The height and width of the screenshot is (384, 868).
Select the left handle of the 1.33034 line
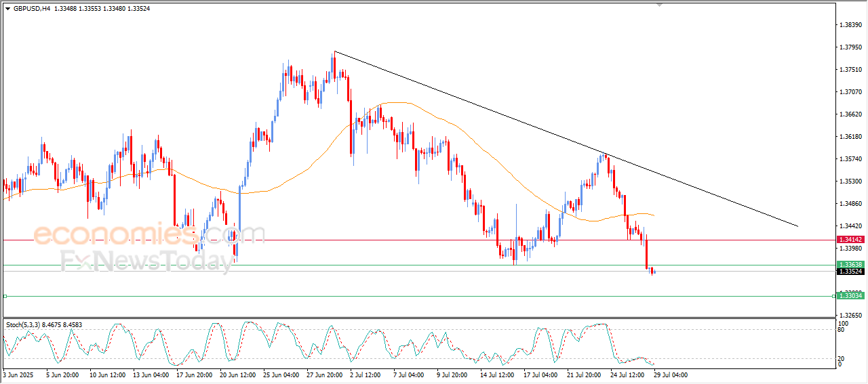(x=5, y=296)
